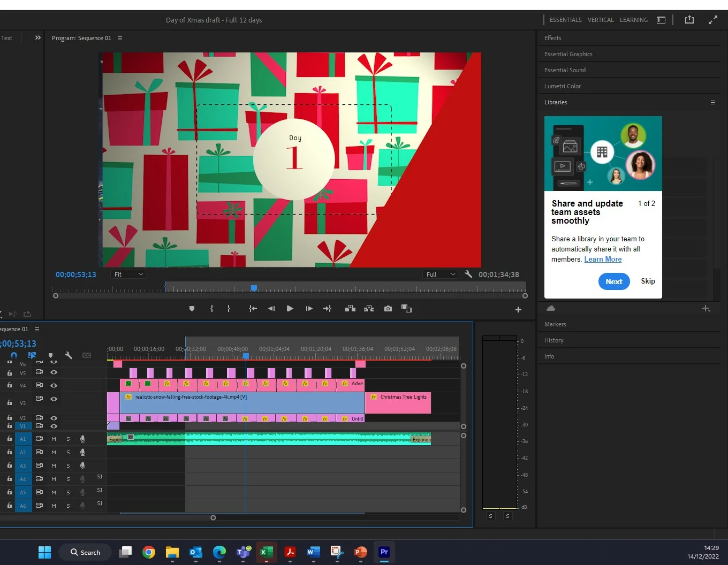Step back one frame
This screenshot has height=565, width=728.
(x=271, y=309)
